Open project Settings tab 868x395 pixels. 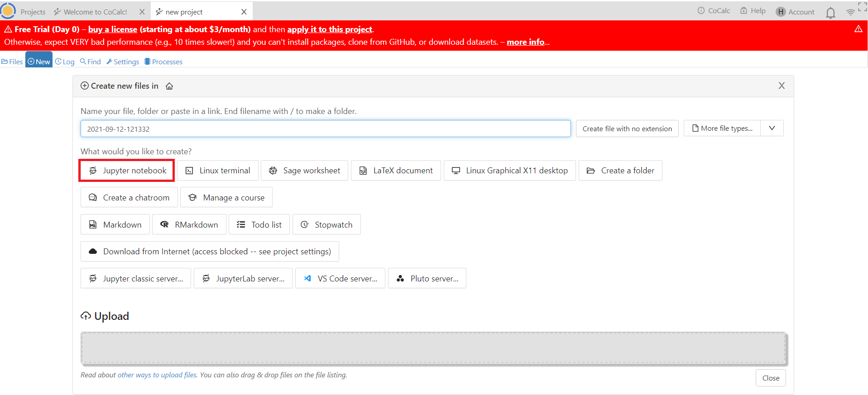tap(123, 62)
